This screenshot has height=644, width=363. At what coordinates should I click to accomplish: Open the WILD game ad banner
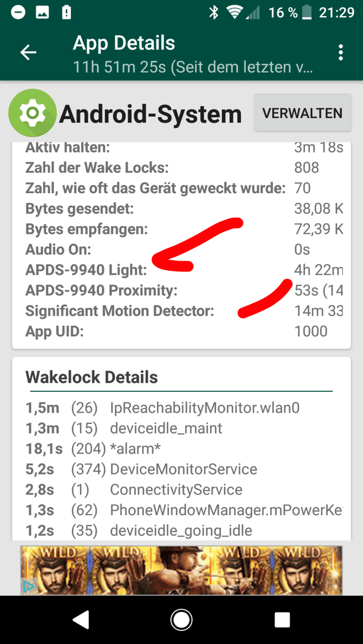[x=181, y=570]
